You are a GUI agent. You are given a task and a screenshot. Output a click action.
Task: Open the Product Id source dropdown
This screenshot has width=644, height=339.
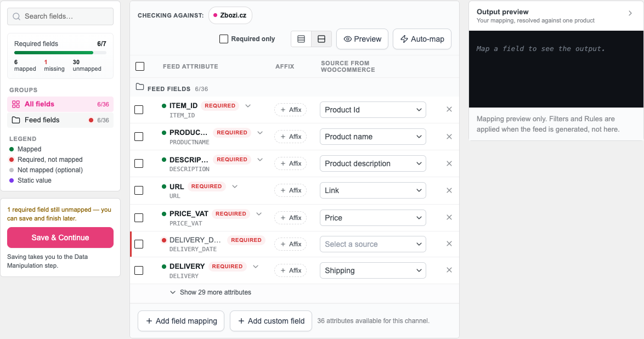pos(373,110)
